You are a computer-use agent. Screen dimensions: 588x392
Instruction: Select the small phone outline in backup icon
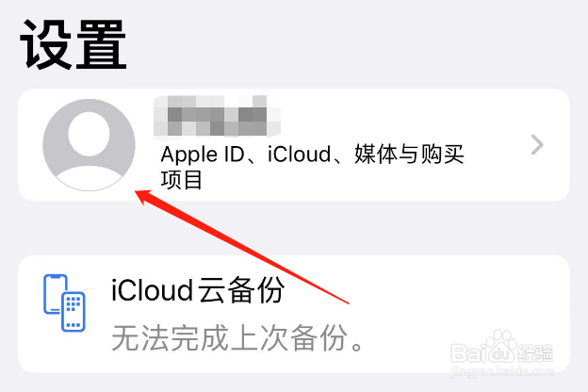pos(55,294)
